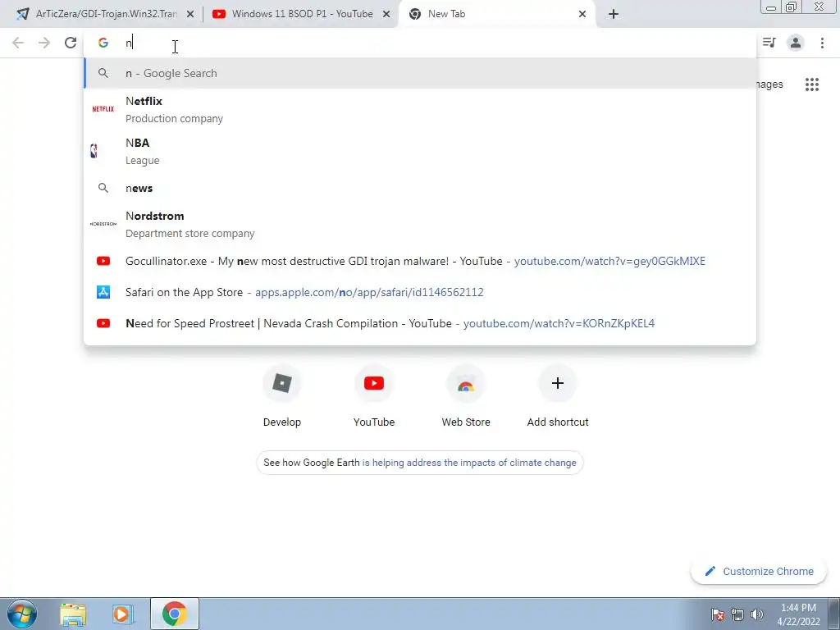Click the Google G icon in address bar
The image size is (840, 630).
pyautogui.click(x=103, y=43)
